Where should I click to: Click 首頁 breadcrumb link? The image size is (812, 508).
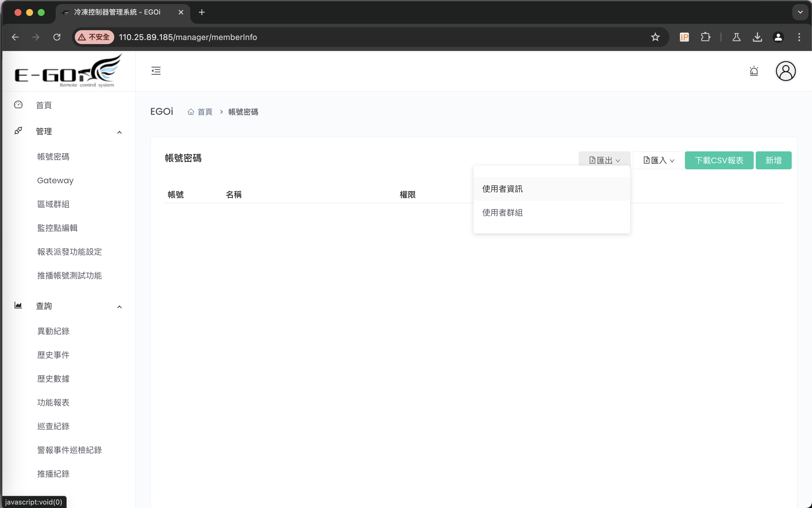(205, 112)
